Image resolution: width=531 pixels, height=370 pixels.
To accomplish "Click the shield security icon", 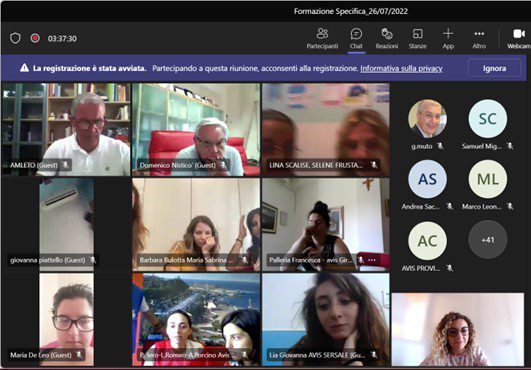I will (15, 38).
